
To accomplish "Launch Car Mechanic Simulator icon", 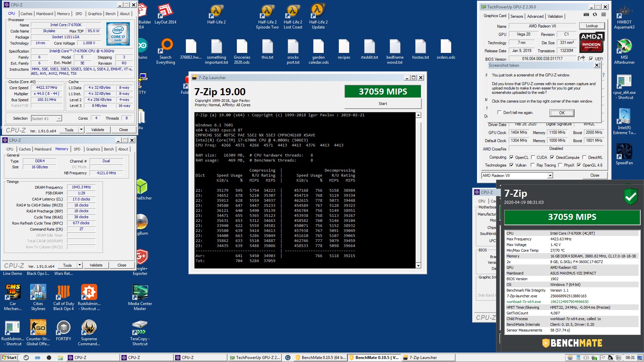I will point(13,297).
